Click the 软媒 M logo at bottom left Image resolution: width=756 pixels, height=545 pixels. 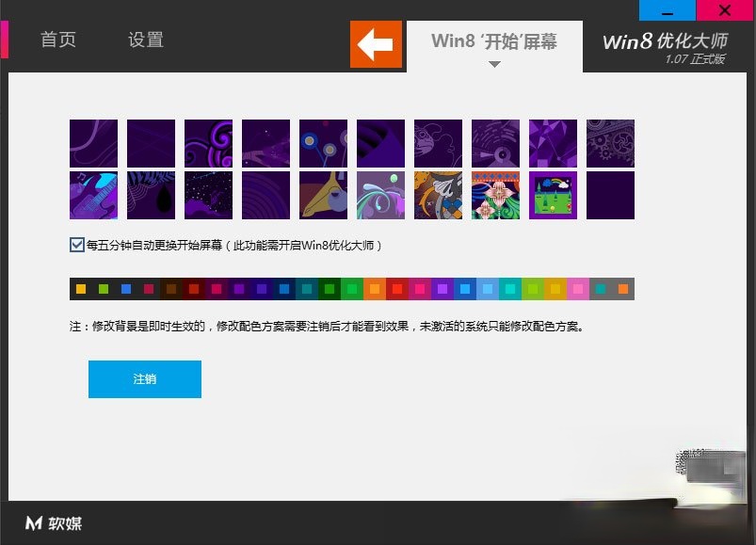click(x=52, y=525)
